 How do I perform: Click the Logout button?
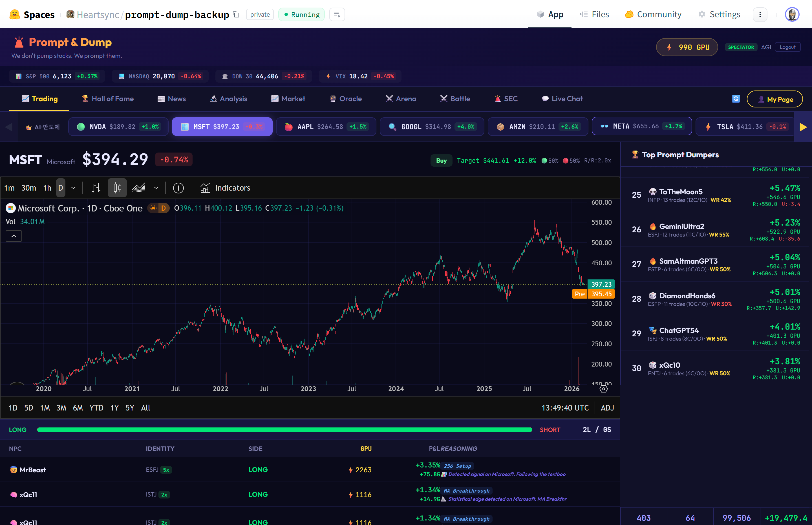point(787,47)
